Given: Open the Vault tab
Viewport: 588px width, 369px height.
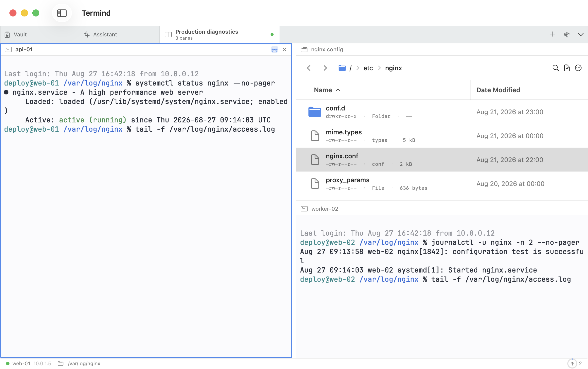Looking at the screenshot, I should click(x=40, y=34).
